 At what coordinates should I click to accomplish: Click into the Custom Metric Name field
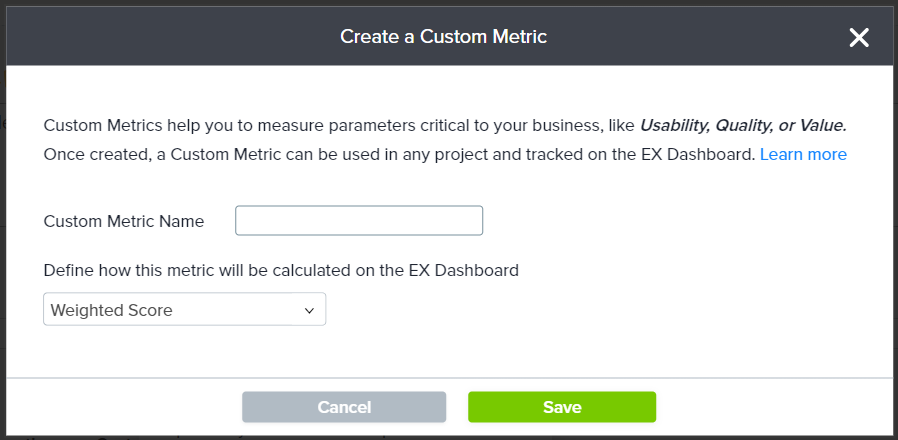point(358,221)
